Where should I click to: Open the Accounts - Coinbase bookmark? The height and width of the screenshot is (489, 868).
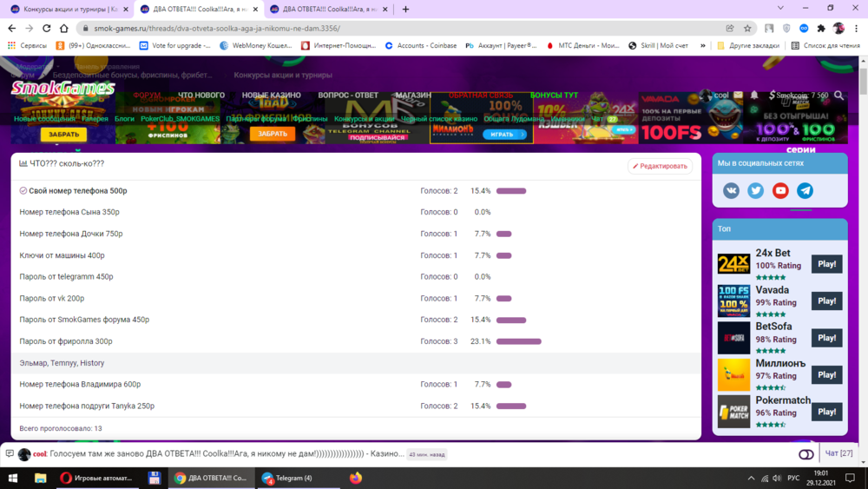pos(421,45)
